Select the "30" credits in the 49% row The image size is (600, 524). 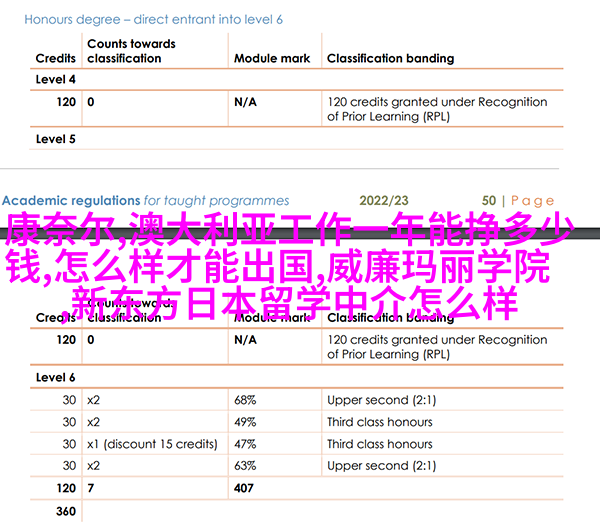tap(69, 422)
